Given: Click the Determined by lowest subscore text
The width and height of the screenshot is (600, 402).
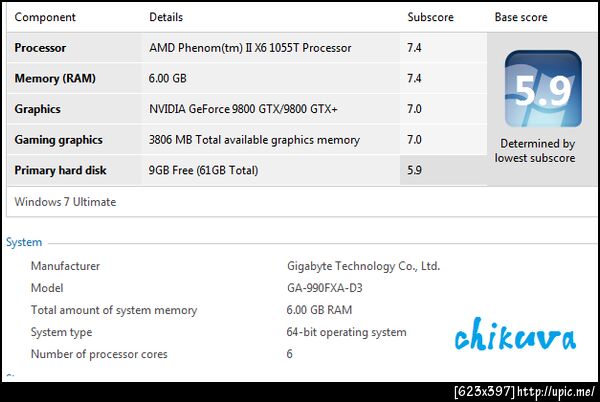Looking at the screenshot, I should (537, 151).
